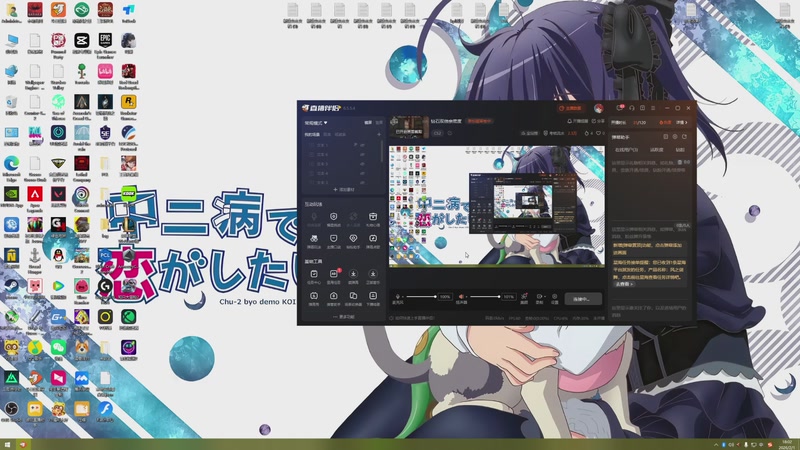This screenshot has width=800, height=450.
Task: Switch to the 在线用户(0) tab
Action: tap(626, 150)
